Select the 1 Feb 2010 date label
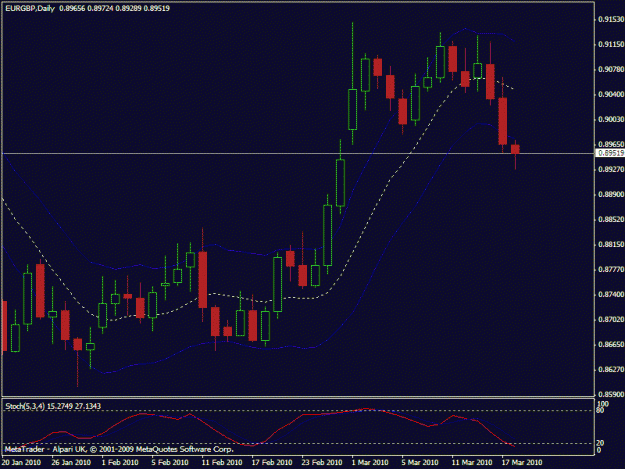625x469 pixels. (x=120, y=462)
